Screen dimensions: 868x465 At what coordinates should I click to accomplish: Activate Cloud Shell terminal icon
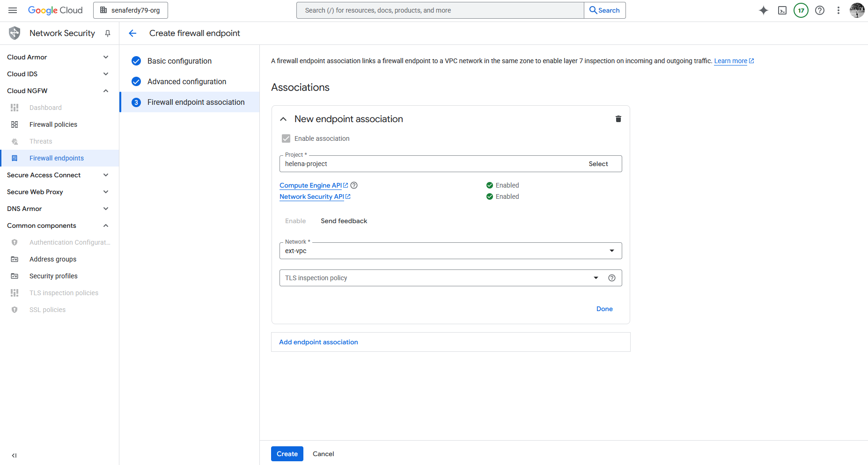[782, 10]
